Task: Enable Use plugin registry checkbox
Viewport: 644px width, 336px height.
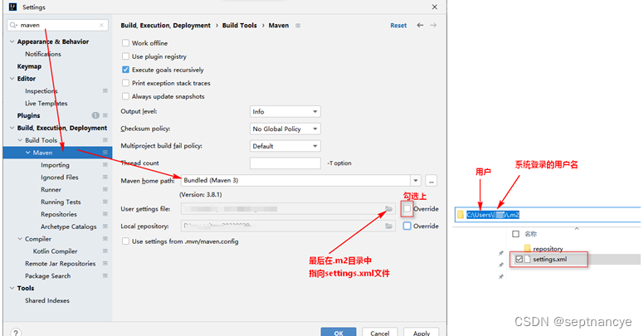Action: pyautogui.click(x=125, y=56)
